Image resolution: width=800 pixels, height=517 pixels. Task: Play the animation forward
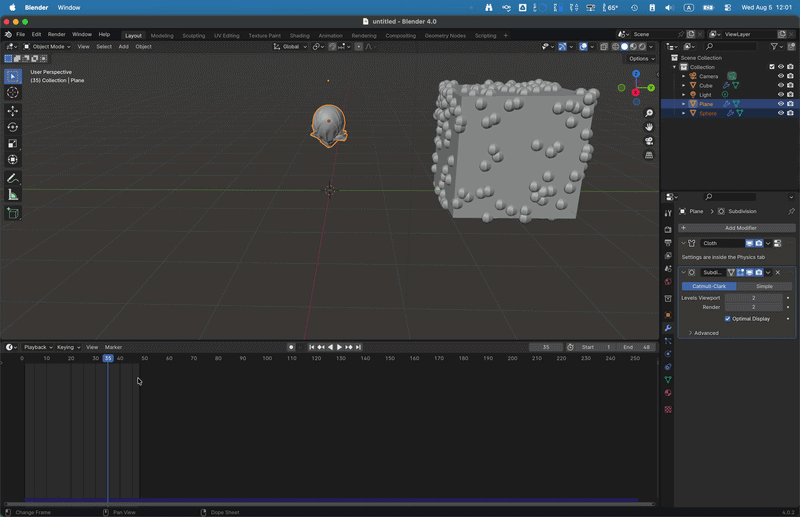(x=339, y=347)
